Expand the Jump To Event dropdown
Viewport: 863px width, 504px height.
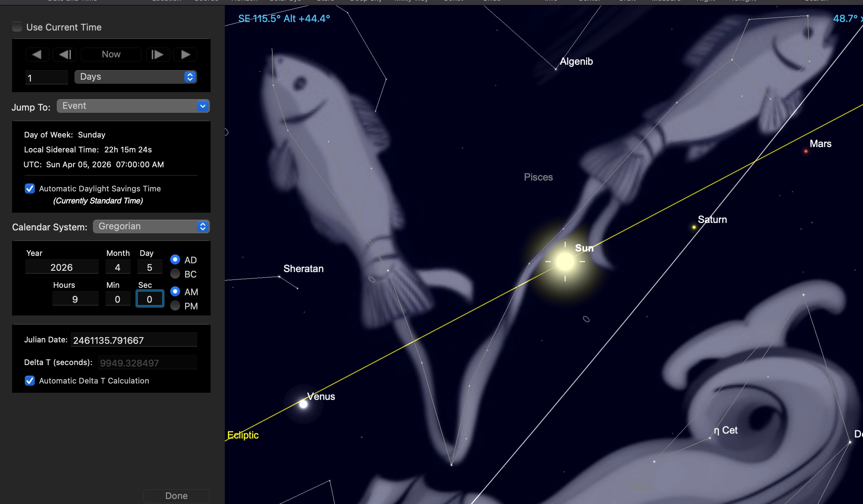tap(133, 106)
